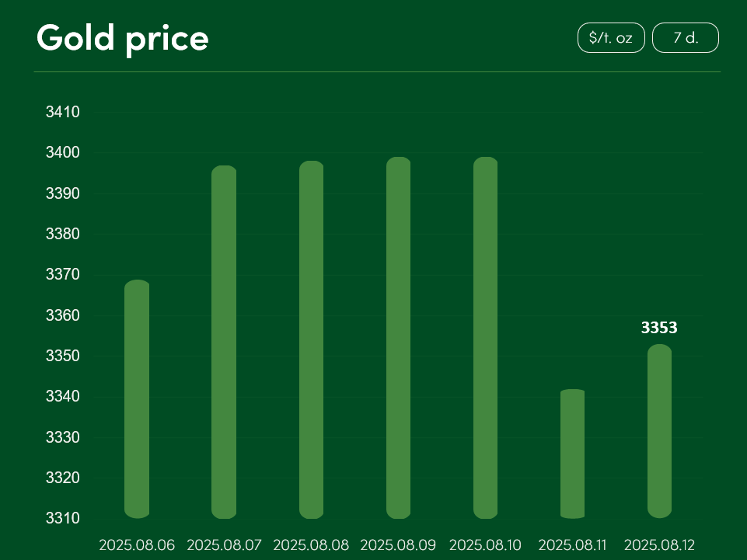Click the 2025.08.06 date label
Screen dimensions: 747x560
point(137,544)
